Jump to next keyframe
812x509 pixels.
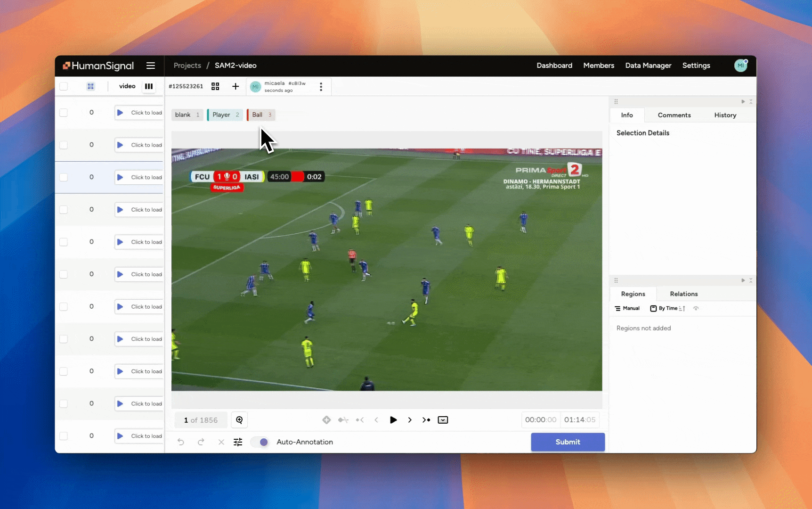tap(426, 420)
